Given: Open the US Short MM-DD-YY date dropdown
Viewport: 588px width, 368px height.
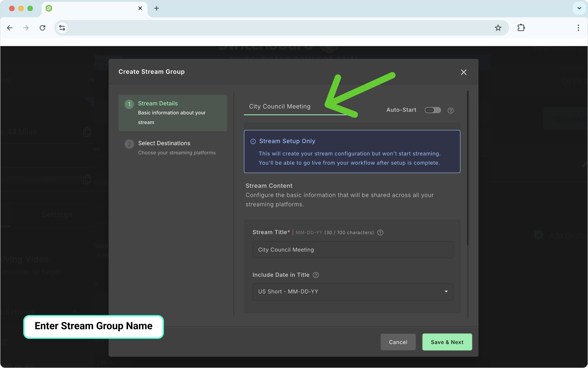Looking at the screenshot, I should (353, 292).
